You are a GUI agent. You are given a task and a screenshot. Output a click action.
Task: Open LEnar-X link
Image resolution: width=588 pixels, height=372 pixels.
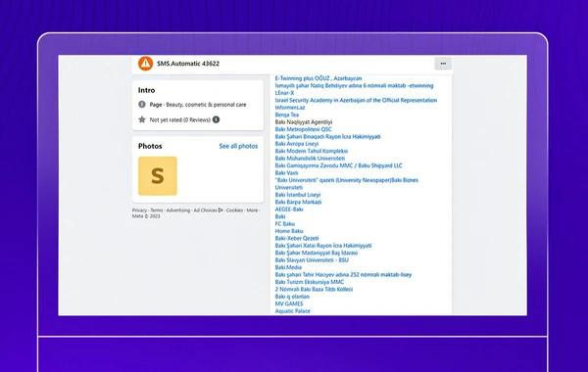click(x=284, y=93)
